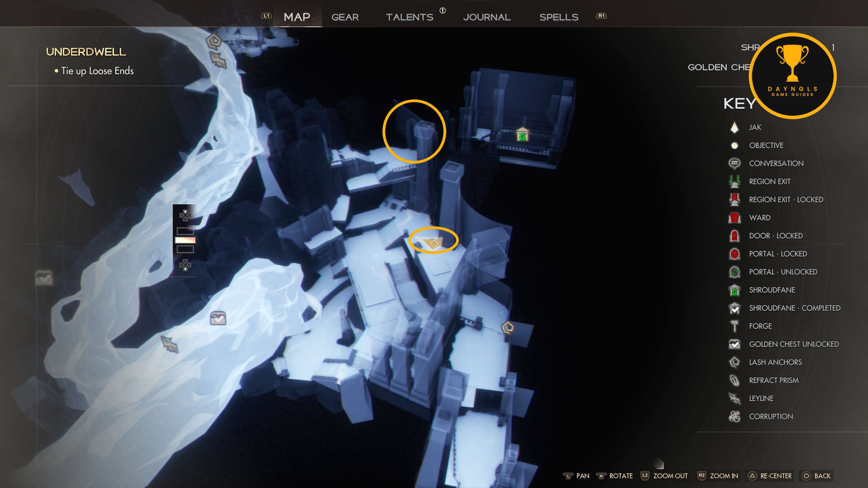Screen dimensions: 868x488
Task: Select Jak's gold player marker on map
Action: point(433,244)
